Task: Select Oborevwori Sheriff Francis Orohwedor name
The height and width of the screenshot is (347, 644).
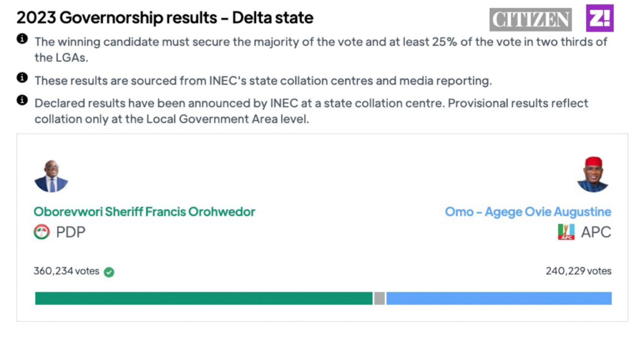Action: [145, 212]
